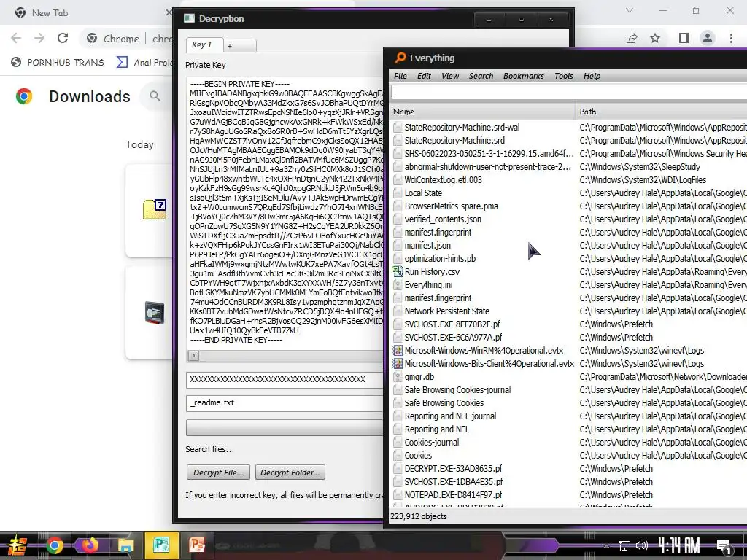Select qmgr.db file icon
Screen dimensions: 747x560
(x=398, y=377)
